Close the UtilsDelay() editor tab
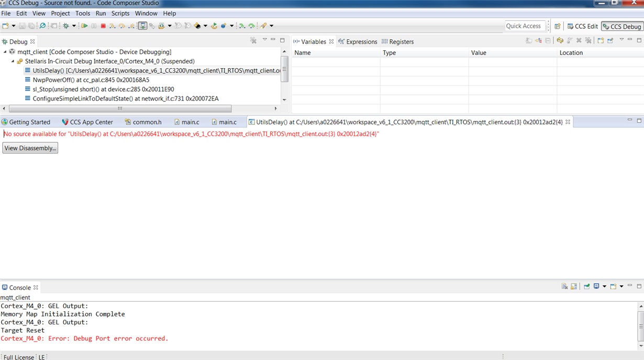Screen dimensions: 644x360 point(568,122)
